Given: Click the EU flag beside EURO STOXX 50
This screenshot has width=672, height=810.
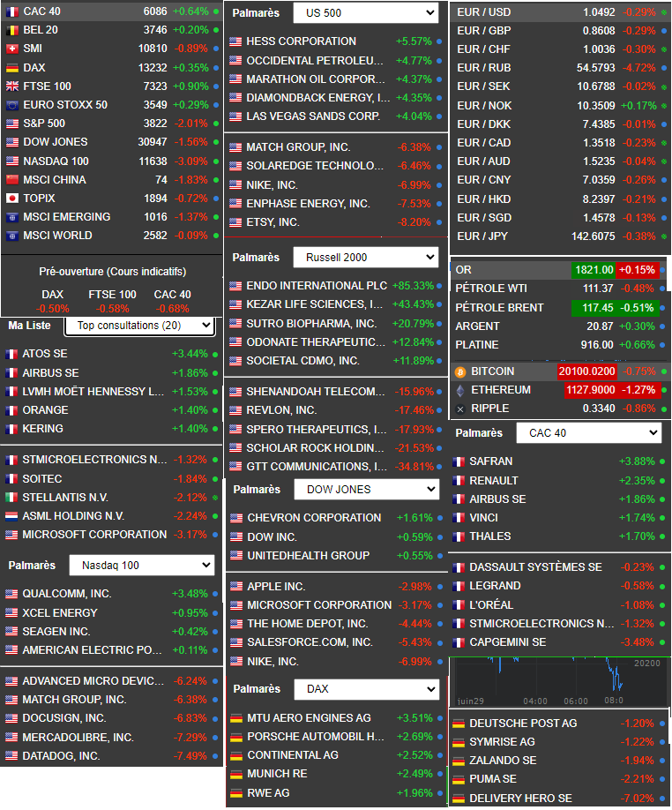Looking at the screenshot, I should tap(12, 105).
